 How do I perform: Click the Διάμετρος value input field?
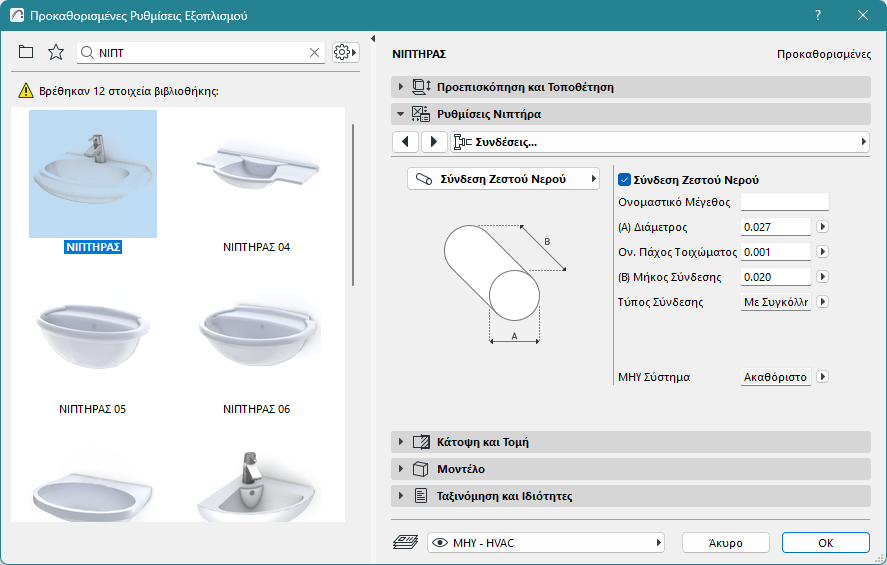click(x=775, y=227)
